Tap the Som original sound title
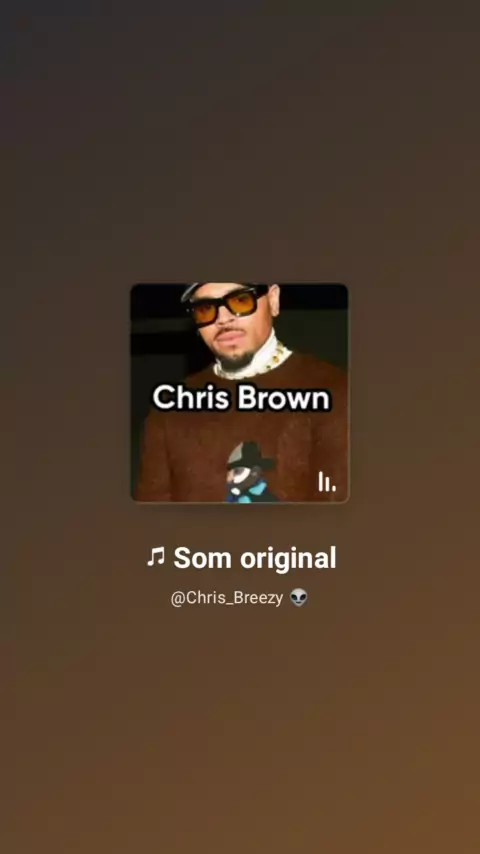 coord(241,558)
